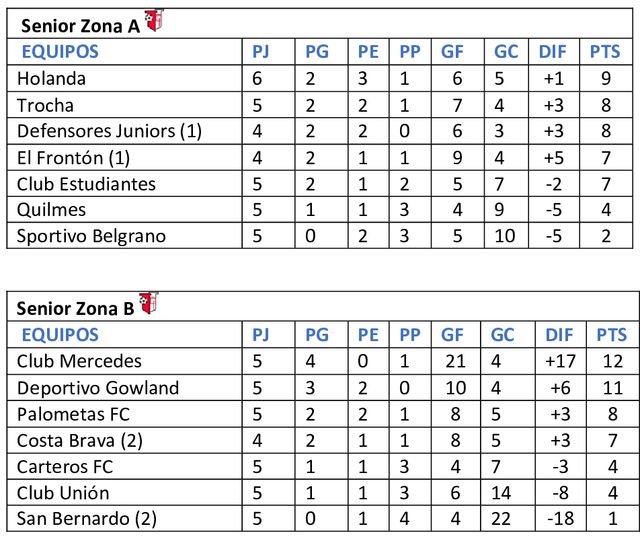This screenshot has height=541, width=640.
Task: Select the El Frontón (1) row name
Action: click(74, 157)
